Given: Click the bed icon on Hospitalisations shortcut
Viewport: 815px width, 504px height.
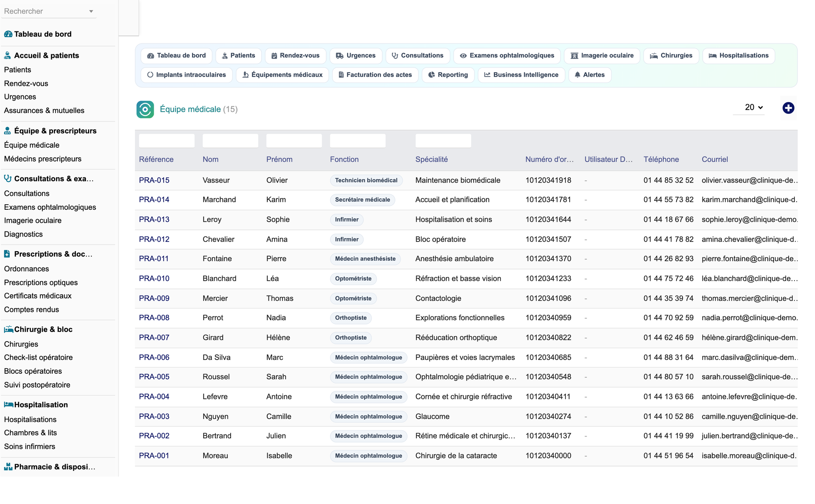Looking at the screenshot, I should (712, 55).
